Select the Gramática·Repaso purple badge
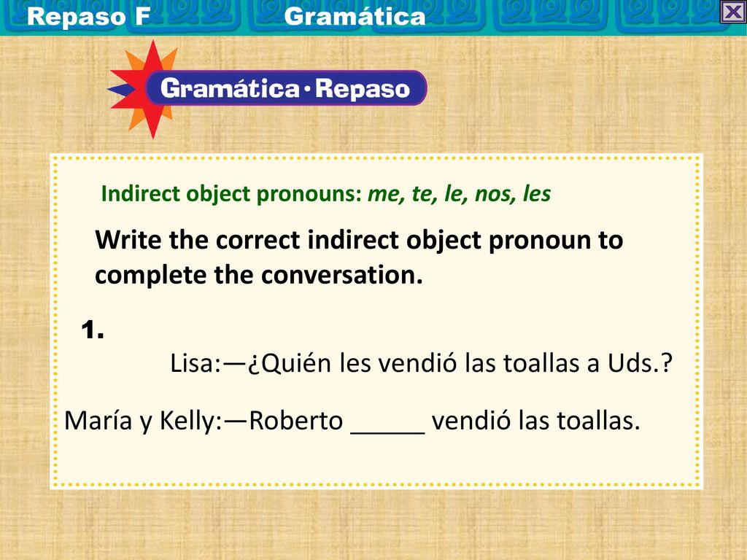The height and width of the screenshot is (560, 747). click(285, 88)
